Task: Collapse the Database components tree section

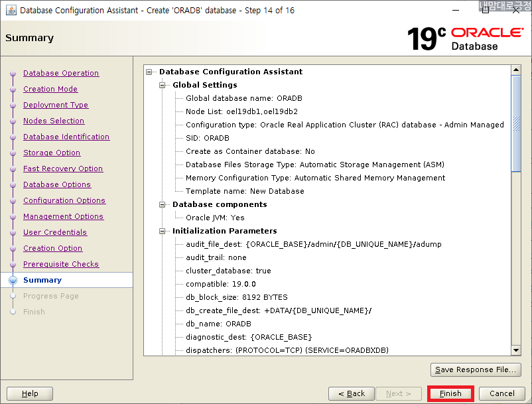Action: click(x=162, y=204)
